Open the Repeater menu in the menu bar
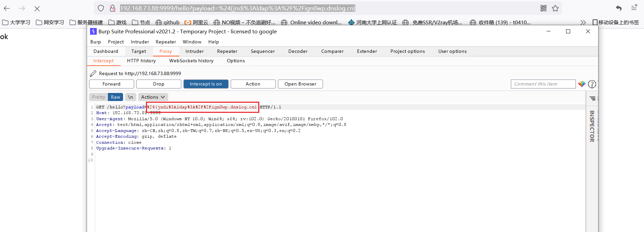Screen dimensions: 644x232 click(166, 42)
